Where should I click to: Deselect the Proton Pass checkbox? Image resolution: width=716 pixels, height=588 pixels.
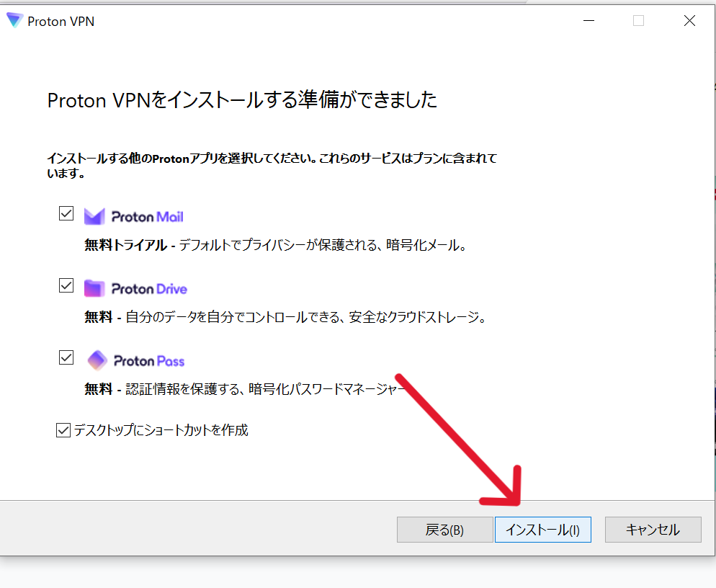click(66, 358)
